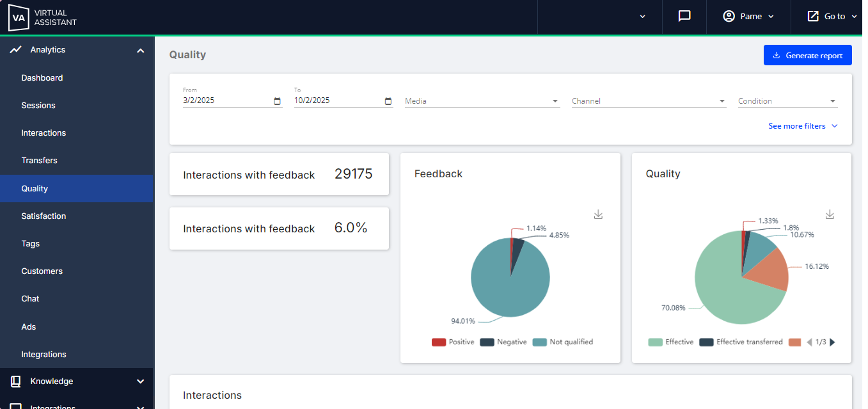The image size is (868, 409).
Task: Toggle the Effective legend series in Quality
Action: click(x=671, y=342)
